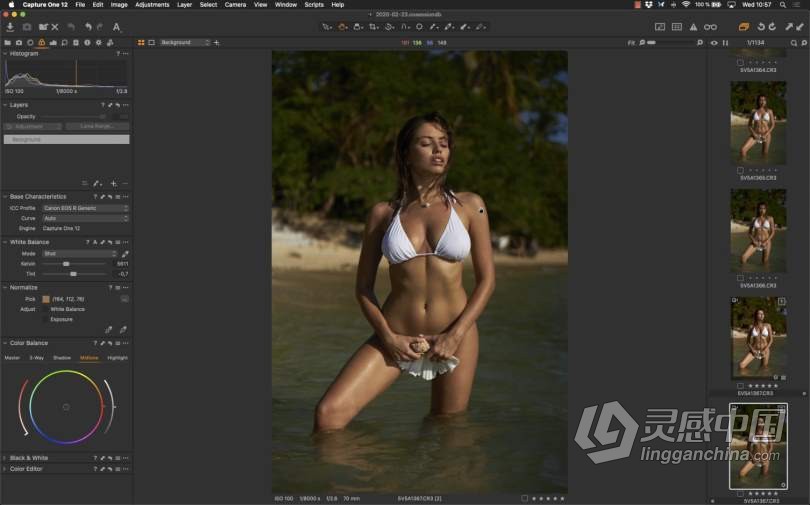Open the Layer menu
This screenshot has width=810, height=505.
[184, 5]
